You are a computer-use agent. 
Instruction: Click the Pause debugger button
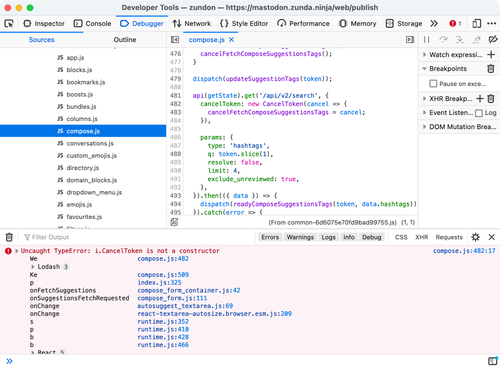click(427, 40)
